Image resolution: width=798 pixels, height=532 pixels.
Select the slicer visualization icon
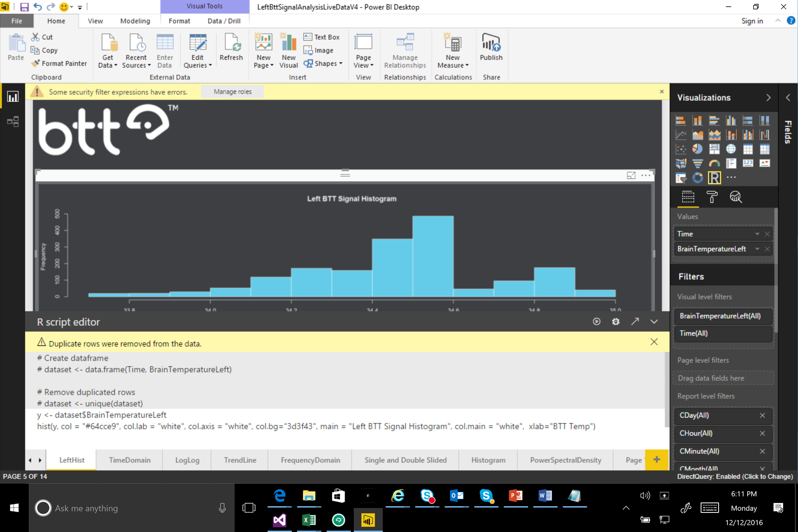(681, 177)
